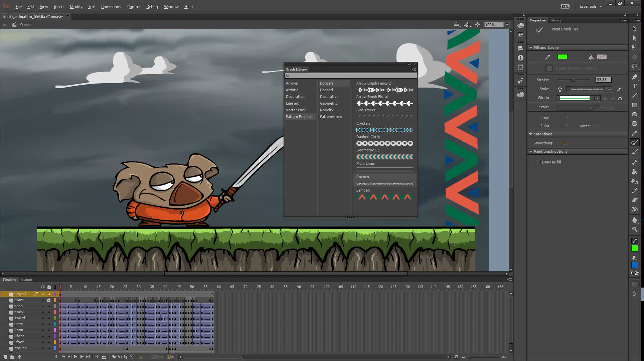Choose the Dashed Circle brush

385,140
